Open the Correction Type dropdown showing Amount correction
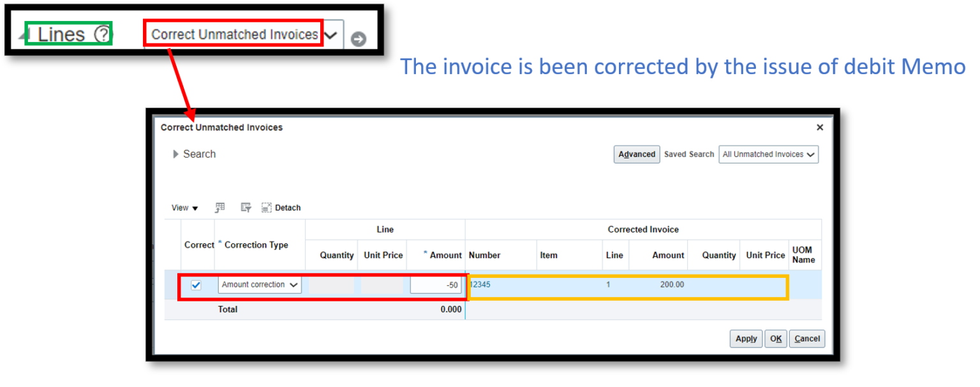 pyautogui.click(x=293, y=285)
